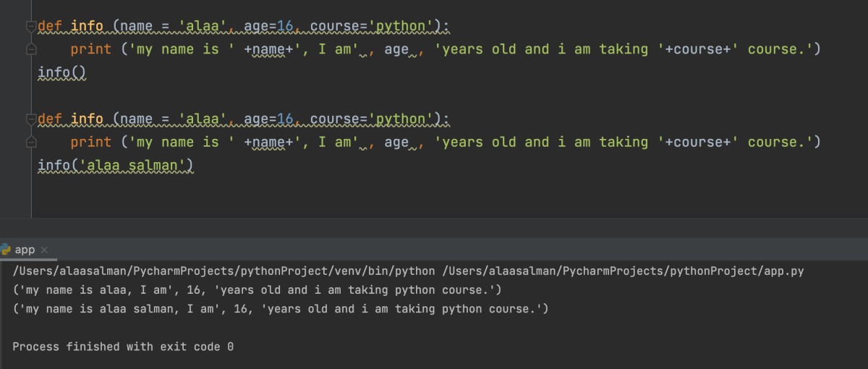This screenshot has height=369, width=868.
Task: Click the app.py file path in console
Action: 622,271
